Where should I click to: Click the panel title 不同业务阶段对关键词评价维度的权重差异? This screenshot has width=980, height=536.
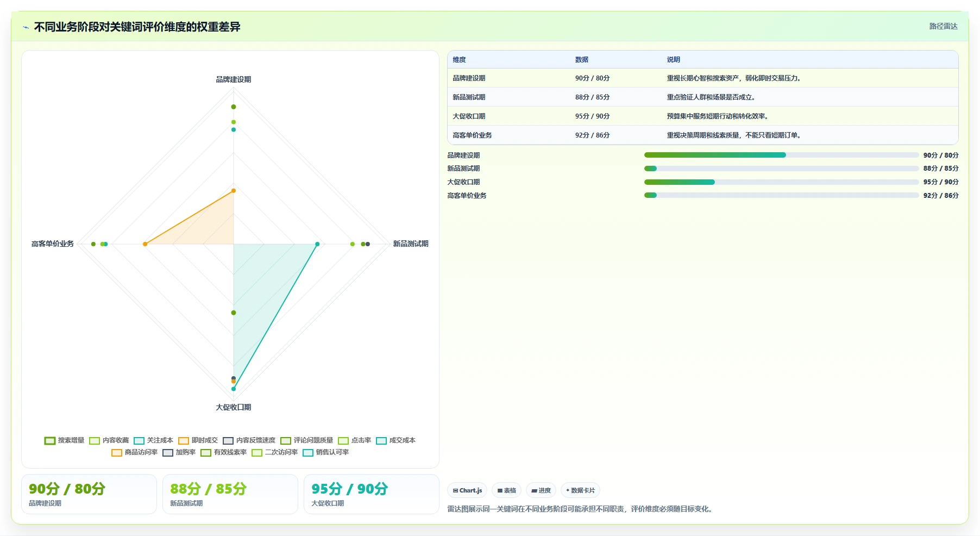tap(137, 27)
